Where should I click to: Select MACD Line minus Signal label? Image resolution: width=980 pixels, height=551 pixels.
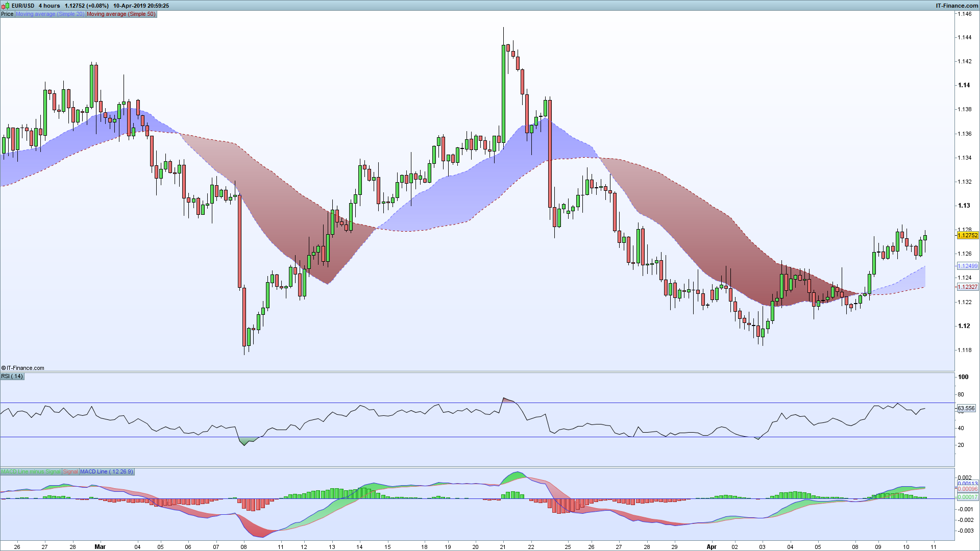31,471
